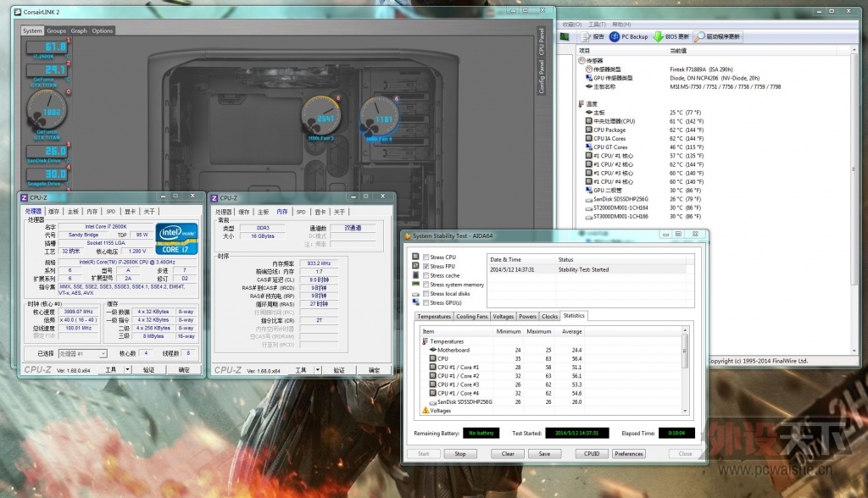Click the Seagate Drive temperature tile 30.0
This screenshot has height=498, width=868.
point(47,174)
